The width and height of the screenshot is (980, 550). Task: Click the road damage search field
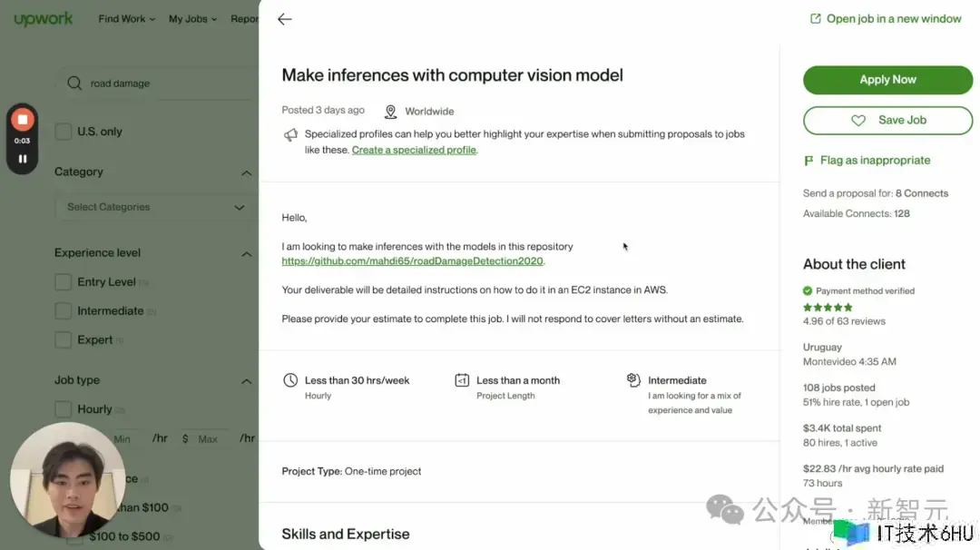(x=163, y=83)
